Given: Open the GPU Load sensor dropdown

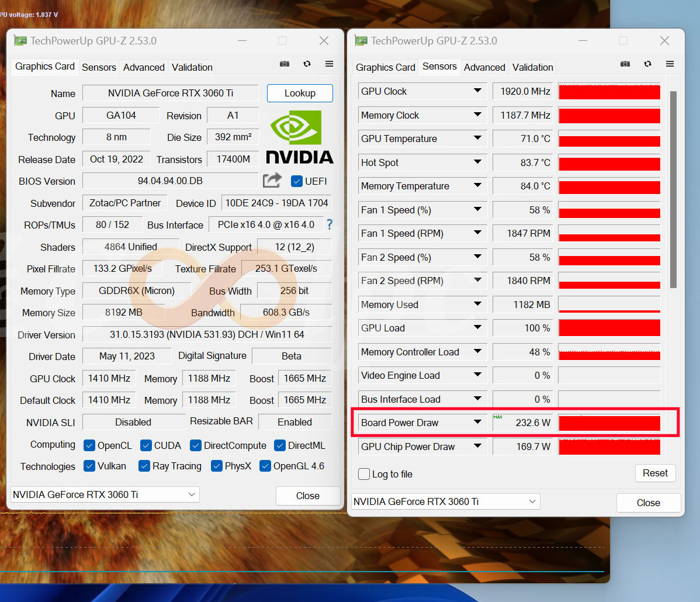Looking at the screenshot, I should (x=477, y=327).
